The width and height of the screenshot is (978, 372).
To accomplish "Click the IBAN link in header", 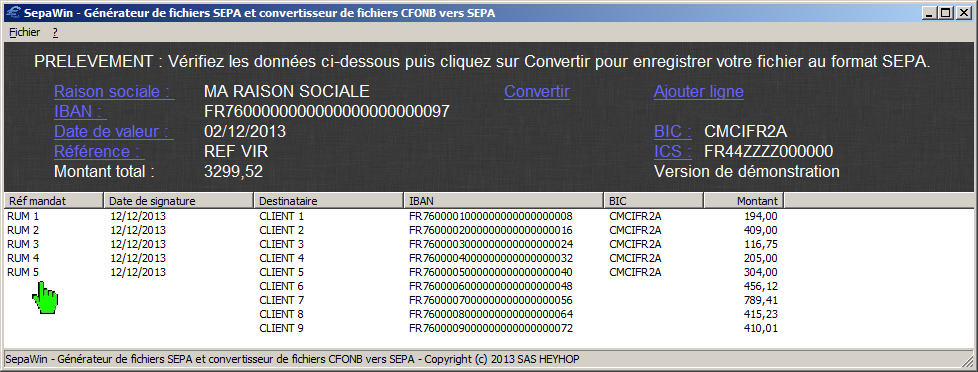I will (80, 112).
